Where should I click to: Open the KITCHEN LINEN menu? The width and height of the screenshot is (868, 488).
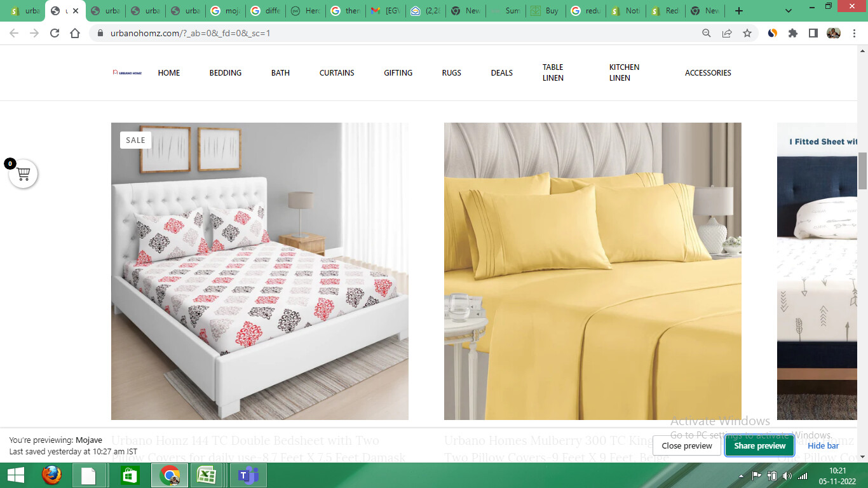pyautogui.click(x=624, y=72)
